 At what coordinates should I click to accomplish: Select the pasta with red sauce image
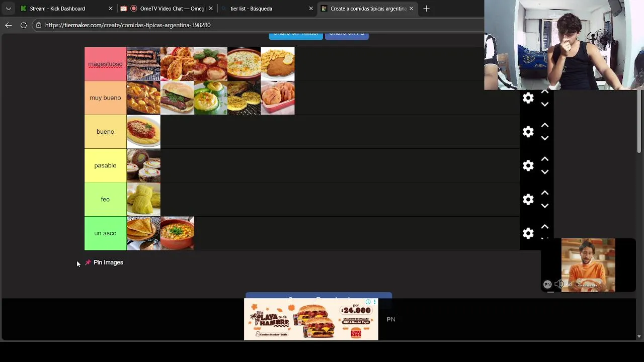pos(143,132)
